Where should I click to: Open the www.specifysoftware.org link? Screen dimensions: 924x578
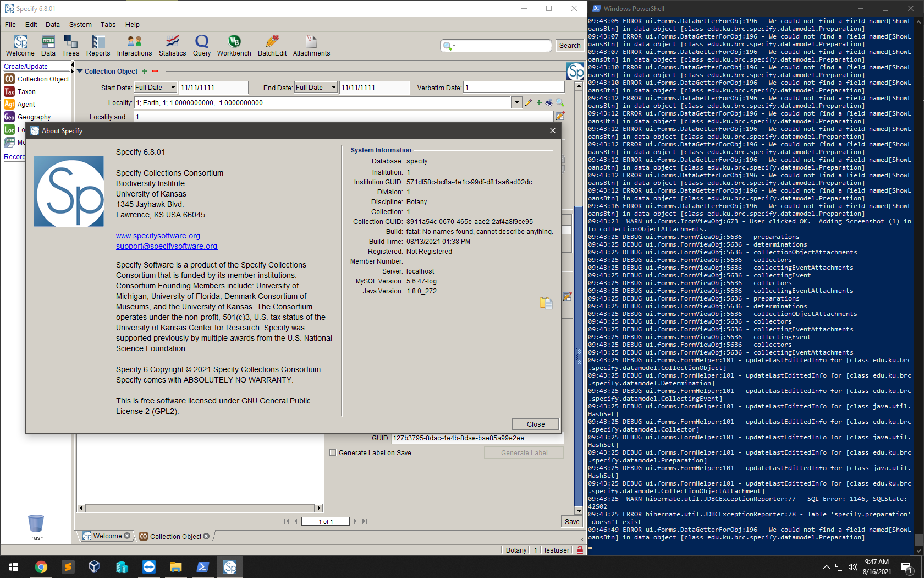coord(158,235)
